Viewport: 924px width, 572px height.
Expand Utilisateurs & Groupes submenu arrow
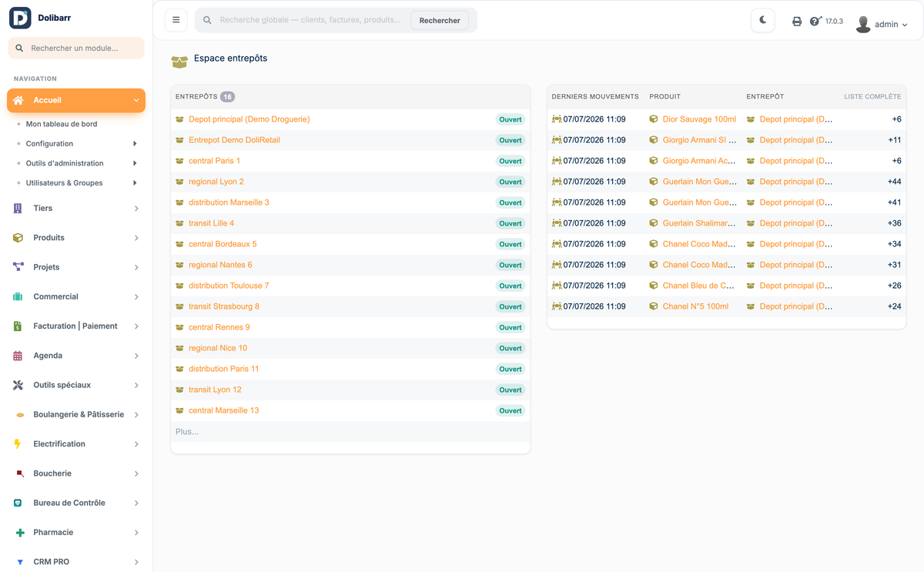point(135,183)
